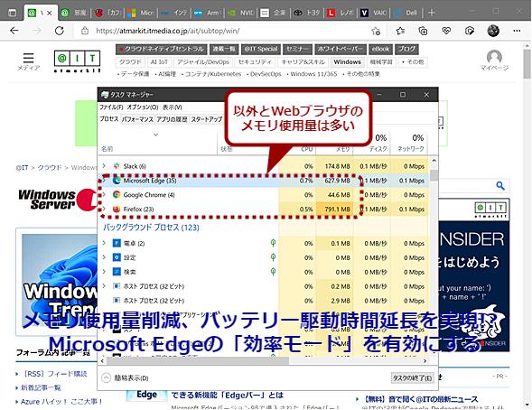Image resolution: width=532 pixels, height=410 pixels.
Task: Open the tab actions menu icon
Action: tap(12, 13)
